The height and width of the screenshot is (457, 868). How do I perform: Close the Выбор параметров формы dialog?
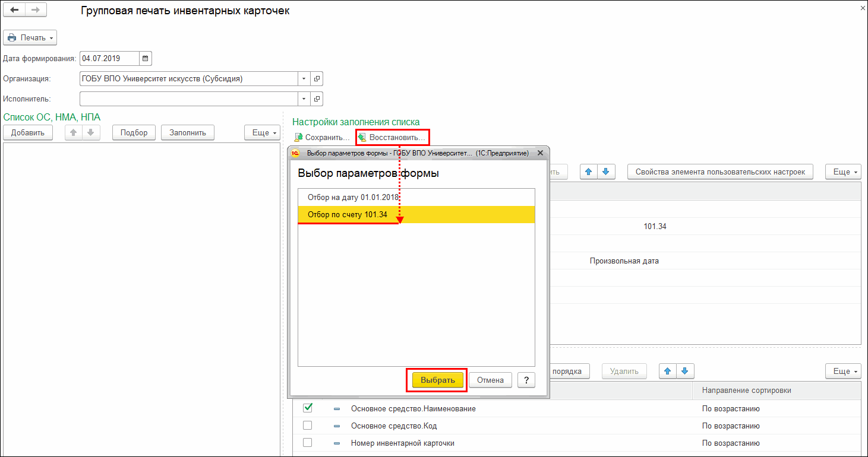click(540, 153)
